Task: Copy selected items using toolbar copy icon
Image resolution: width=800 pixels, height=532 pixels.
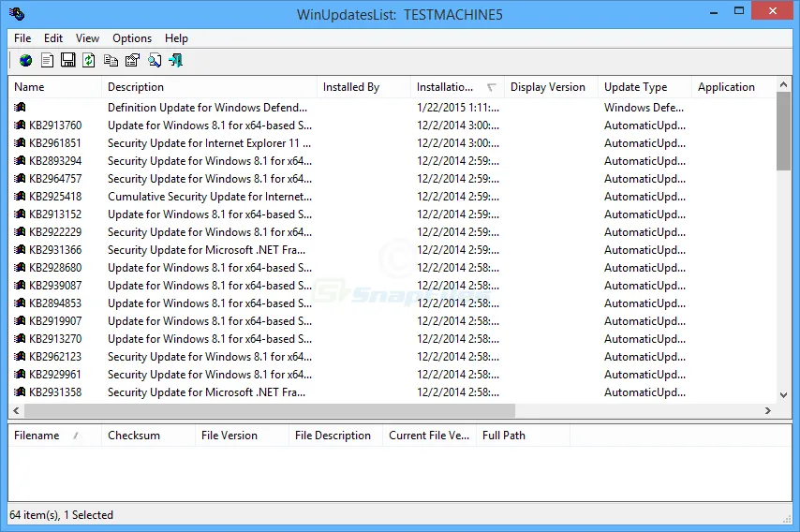Action: point(111,61)
